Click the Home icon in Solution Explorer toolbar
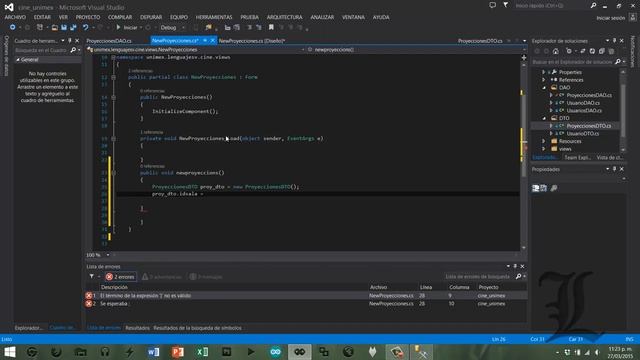The width and height of the screenshot is (640, 360). [x=556, y=51]
